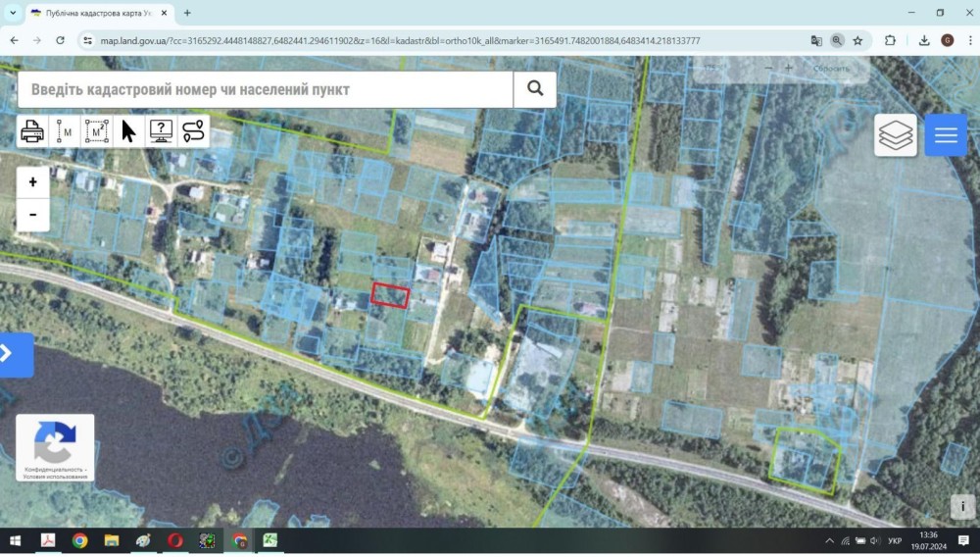Zoom in the map with plus
This screenshot has height=557, width=980.
(33, 182)
